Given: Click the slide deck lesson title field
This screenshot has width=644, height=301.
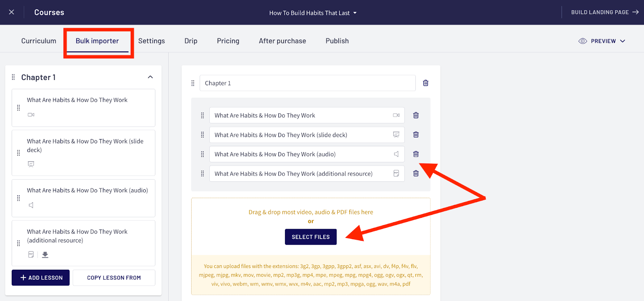Looking at the screenshot, I should click(307, 135).
